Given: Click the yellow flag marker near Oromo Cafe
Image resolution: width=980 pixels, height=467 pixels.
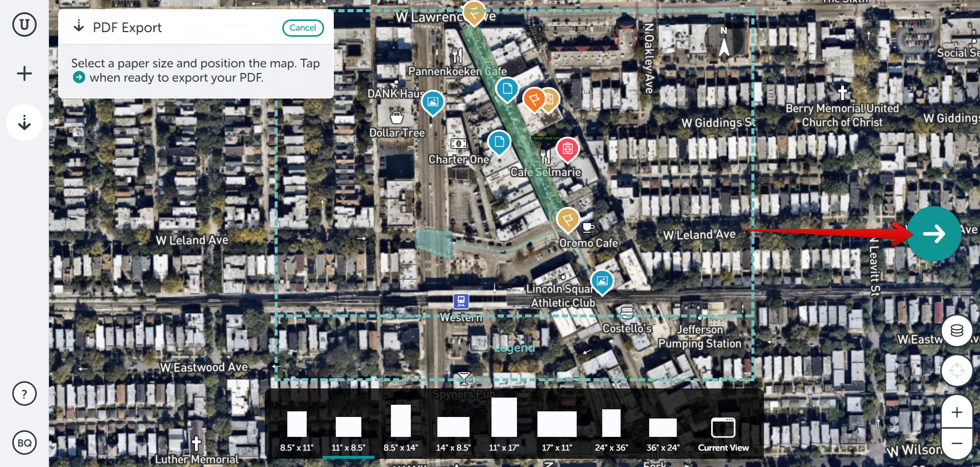Looking at the screenshot, I should 568,220.
